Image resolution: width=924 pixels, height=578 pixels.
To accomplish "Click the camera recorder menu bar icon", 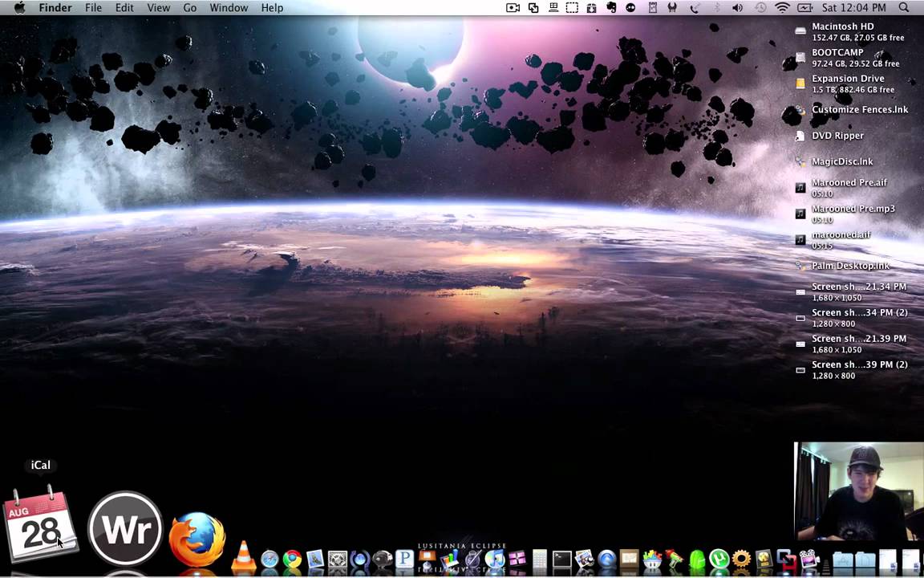I will tap(513, 8).
